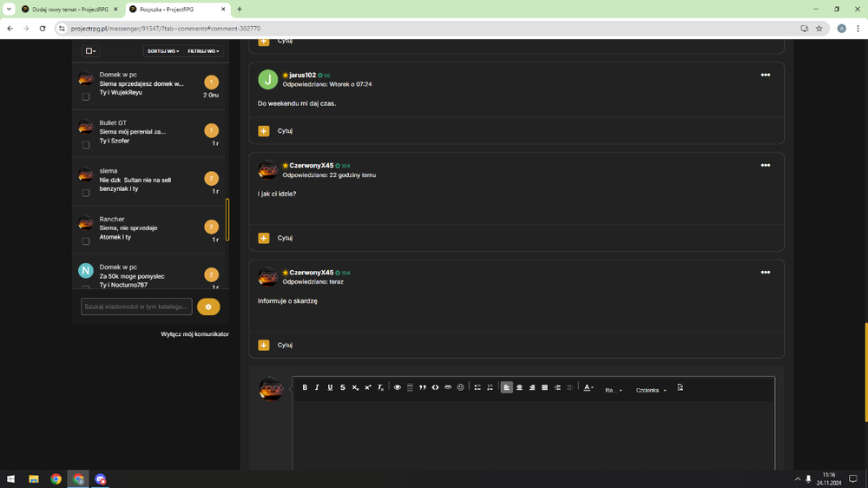Insert a link in the editor
Image resolution: width=868 pixels, height=488 pixels.
pyautogui.click(x=449, y=388)
